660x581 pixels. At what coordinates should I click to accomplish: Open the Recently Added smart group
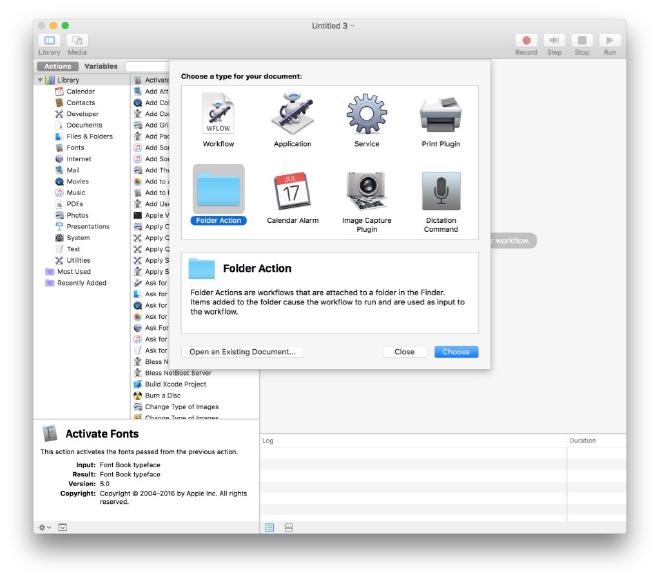tap(81, 283)
